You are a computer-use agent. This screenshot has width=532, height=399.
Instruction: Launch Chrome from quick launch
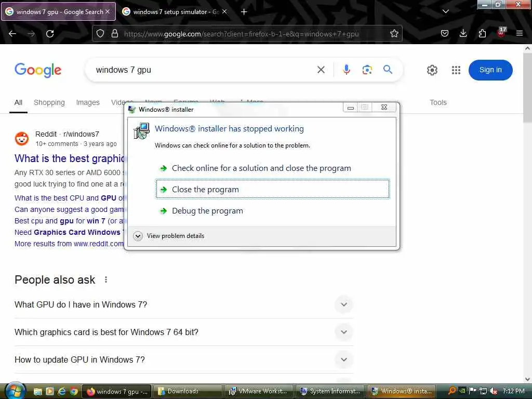[74, 391]
